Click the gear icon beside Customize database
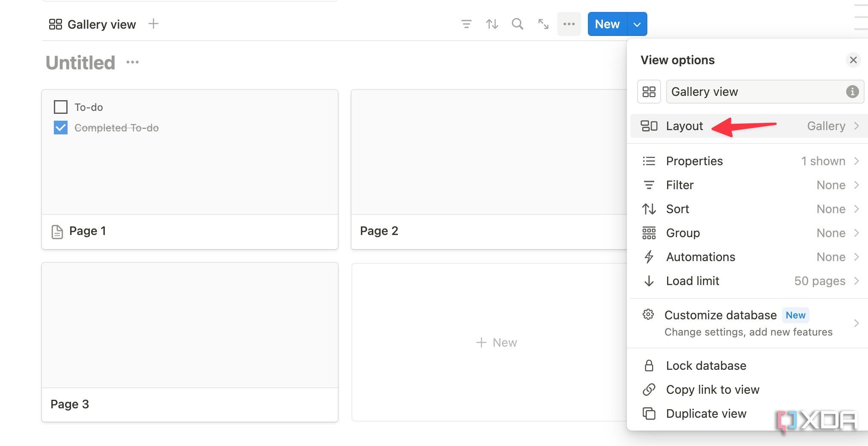The height and width of the screenshot is (446, 868). tap(648, 315)
